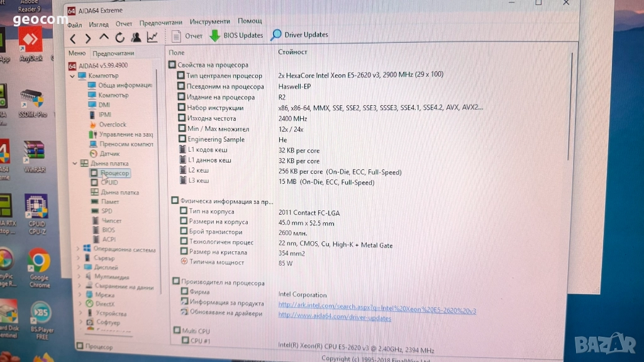
Task: Expand the Мултимедия tree node
Action: [79, 276]
